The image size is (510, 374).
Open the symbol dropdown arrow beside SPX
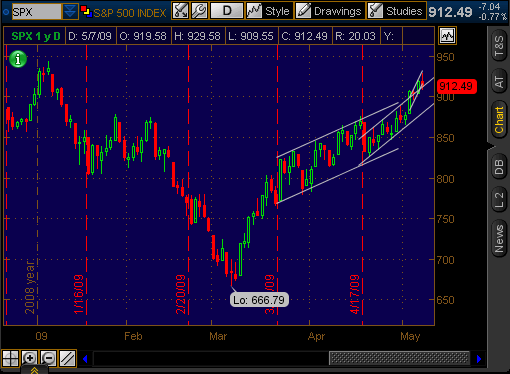pos(70,12)
